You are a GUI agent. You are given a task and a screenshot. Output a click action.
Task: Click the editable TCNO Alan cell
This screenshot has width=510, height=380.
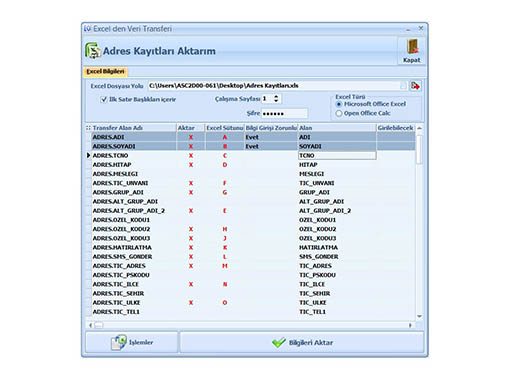[337, 155]
